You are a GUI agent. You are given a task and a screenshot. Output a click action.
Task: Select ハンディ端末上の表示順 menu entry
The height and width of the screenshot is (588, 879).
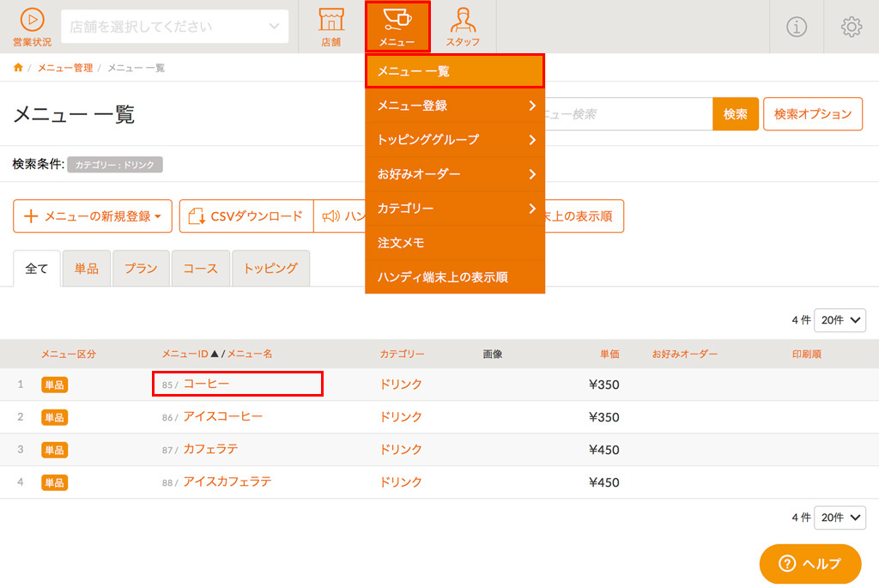[x=455, y=277]
